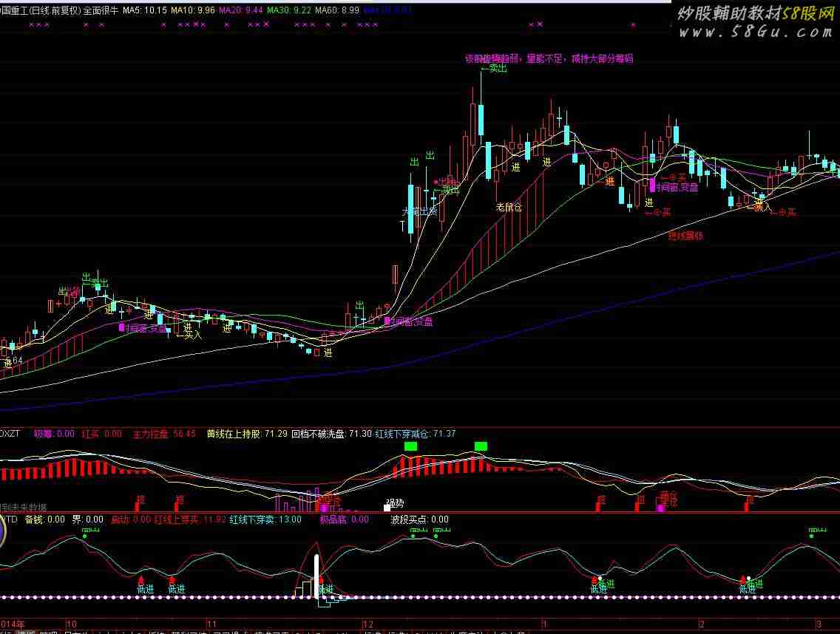This screenshot has height=634, width=840.
Task: Select the MA5: 10.15 moving average readout
Action: tap(145, 10)
